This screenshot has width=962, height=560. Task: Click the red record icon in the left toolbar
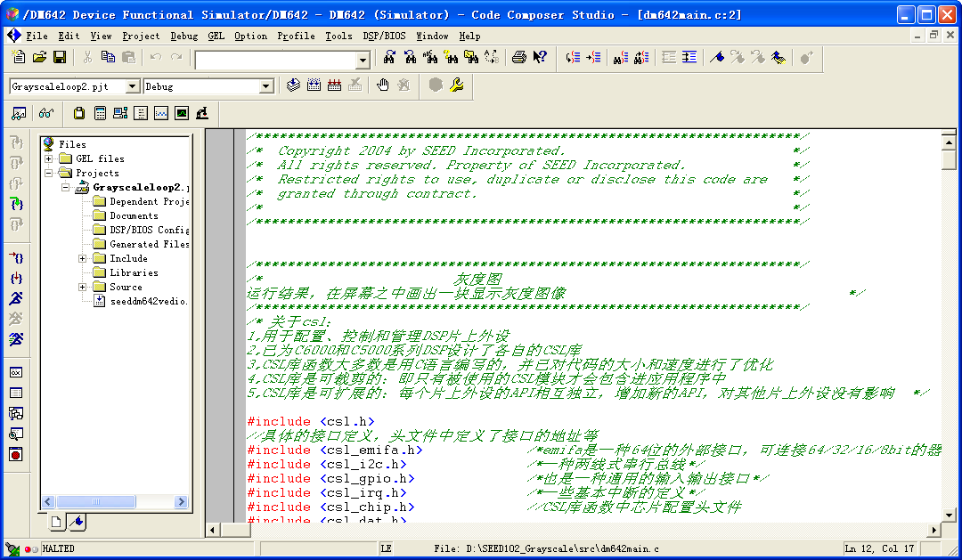click(x=16, y=454)
